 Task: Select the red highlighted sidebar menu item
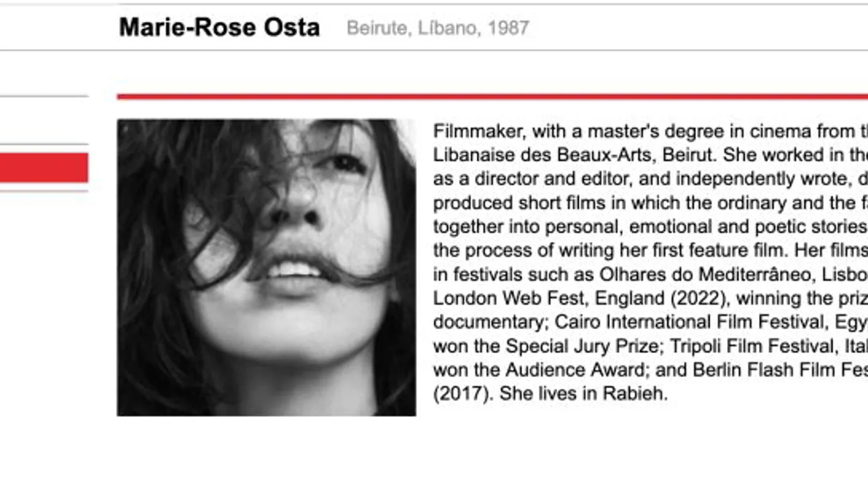[x=44, y=167]
